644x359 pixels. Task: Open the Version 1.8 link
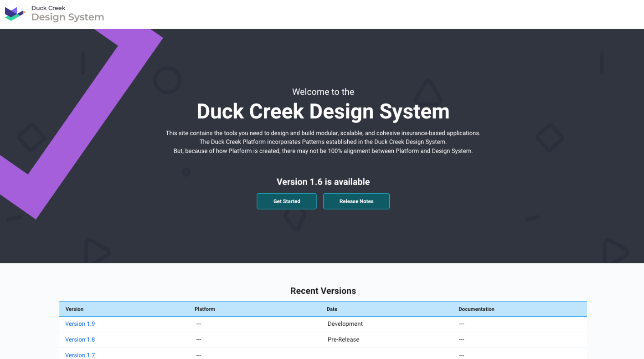tap(80, 339)
